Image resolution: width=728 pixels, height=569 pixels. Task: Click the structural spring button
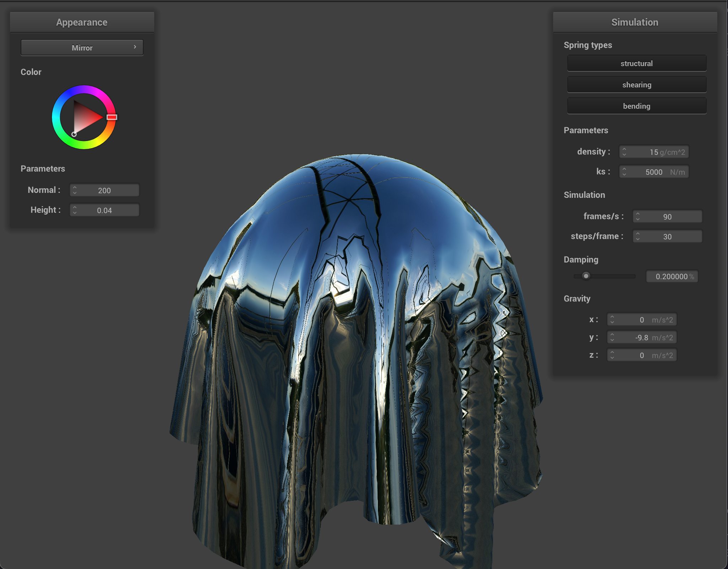[636, 63]
